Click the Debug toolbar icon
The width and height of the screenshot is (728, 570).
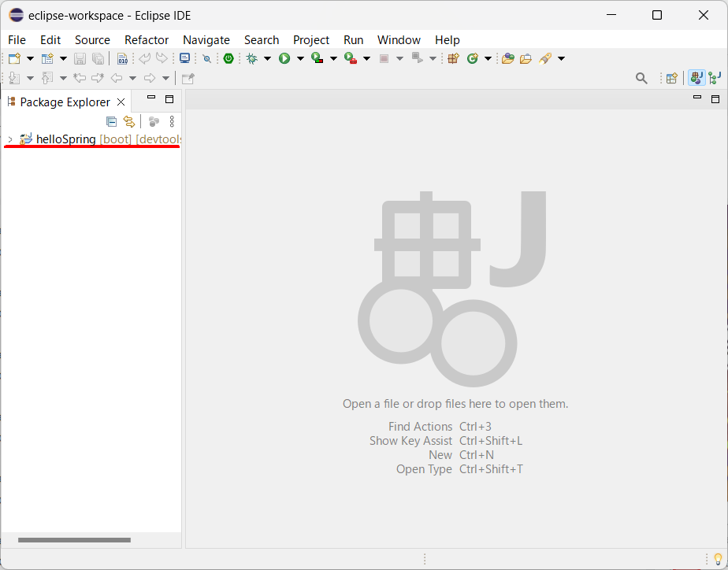[251, 58]
